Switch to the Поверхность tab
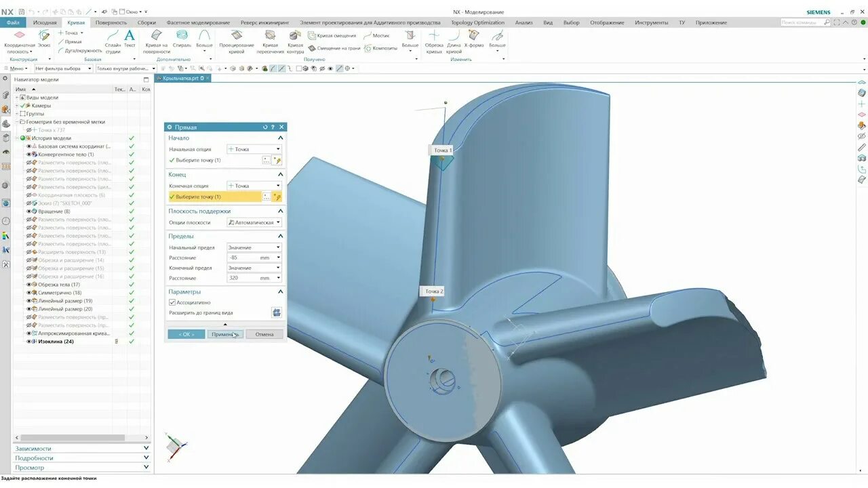Viewport: 868px width, 488px height. [111, 22]
